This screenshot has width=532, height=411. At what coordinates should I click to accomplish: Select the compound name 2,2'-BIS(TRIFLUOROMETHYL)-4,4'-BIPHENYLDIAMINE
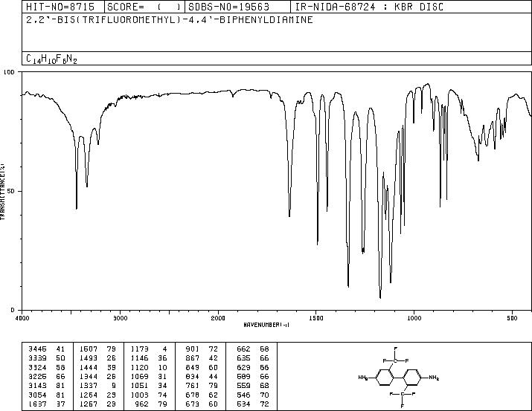(x=170, y=19)
